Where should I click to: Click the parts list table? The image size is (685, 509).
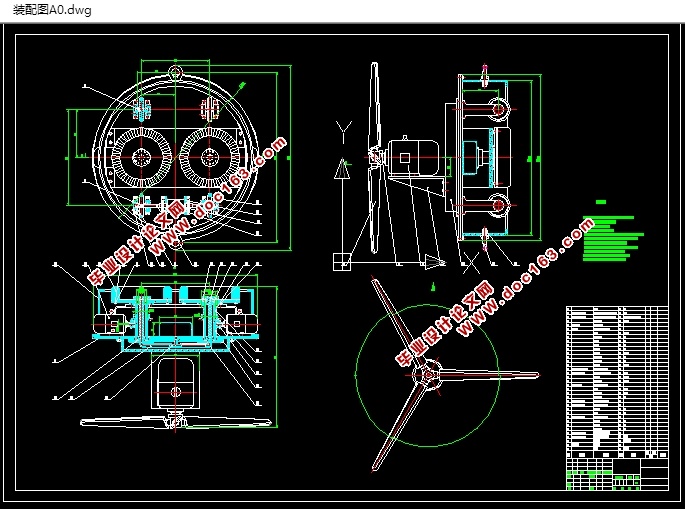(615, 380)
